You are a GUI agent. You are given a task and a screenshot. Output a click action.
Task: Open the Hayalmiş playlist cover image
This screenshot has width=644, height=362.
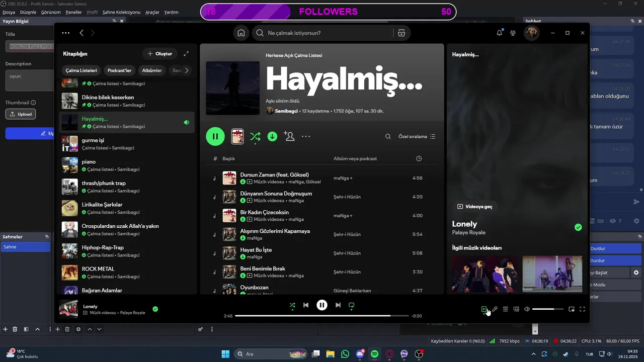pyautogui.click(x=233, y=88)
